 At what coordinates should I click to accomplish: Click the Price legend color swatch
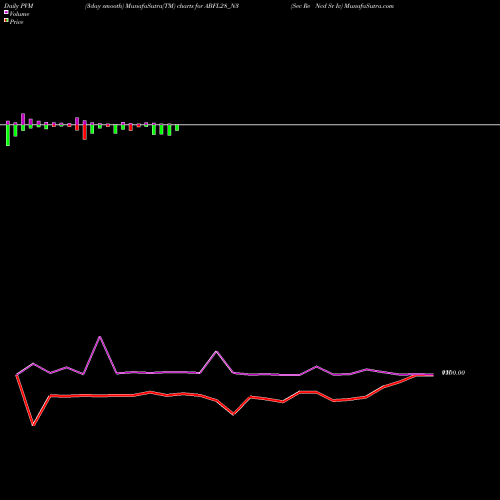[x=6, y=20]
